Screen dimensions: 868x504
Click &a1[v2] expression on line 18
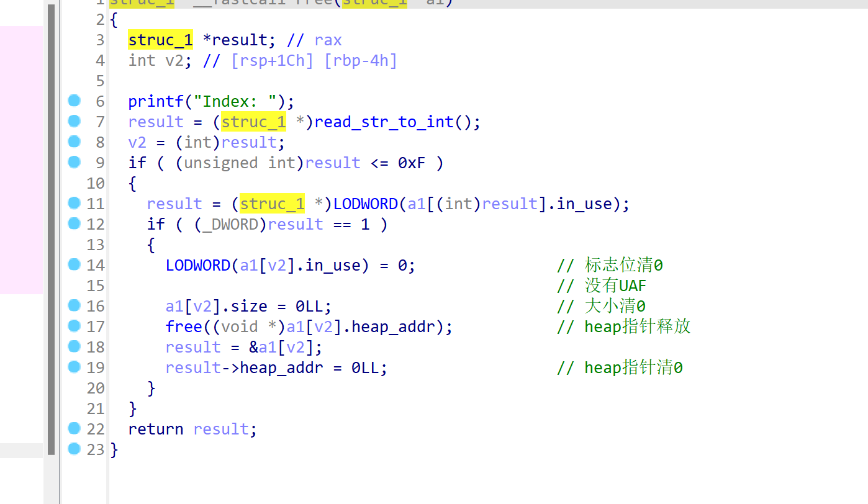tap(282, 347)
